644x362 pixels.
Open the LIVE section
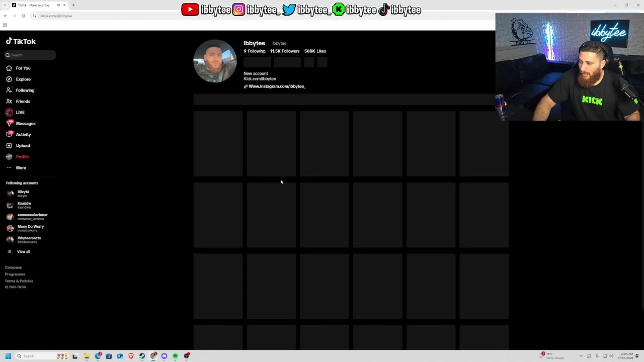coord(15,113)
